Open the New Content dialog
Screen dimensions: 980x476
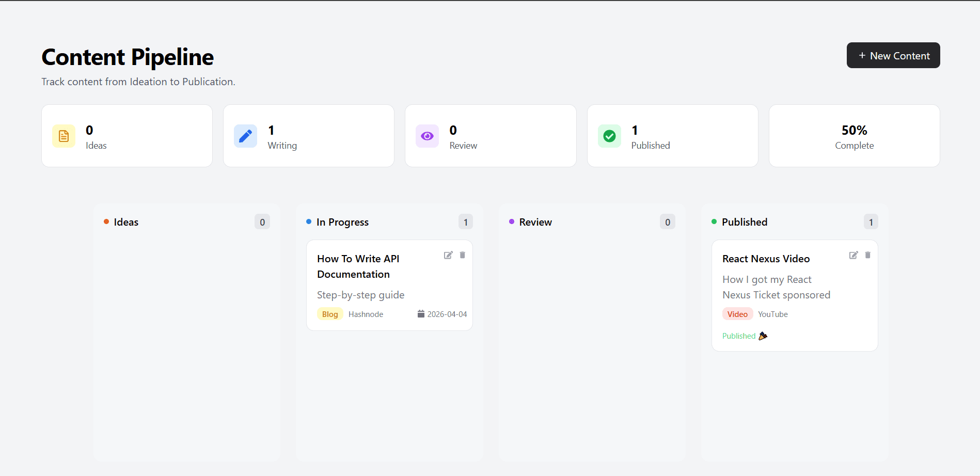(x=893, y=55)
